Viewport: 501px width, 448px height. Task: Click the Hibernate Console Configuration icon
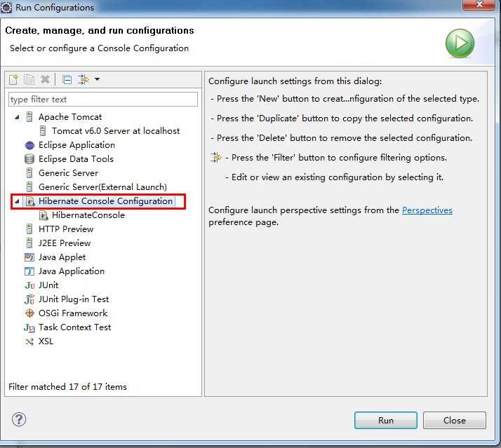[x=30, y=201]
